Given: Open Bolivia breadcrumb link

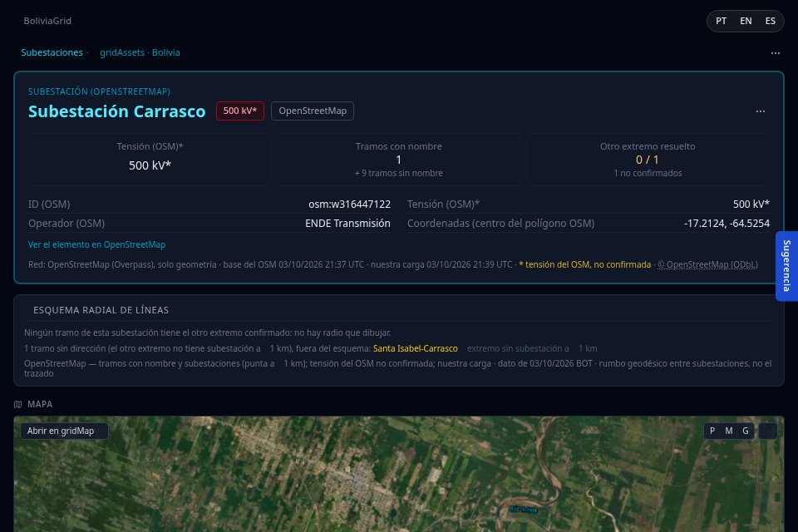Looking at the screenshot, I should (x=166, y=52).
